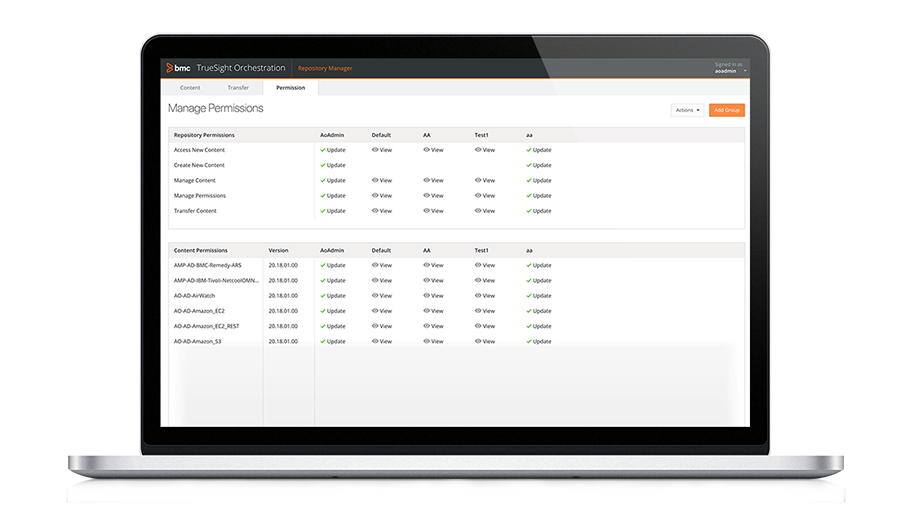The image size is (900, 516).
Task: Open Repository Manager in the header
Action: (325, 68)
